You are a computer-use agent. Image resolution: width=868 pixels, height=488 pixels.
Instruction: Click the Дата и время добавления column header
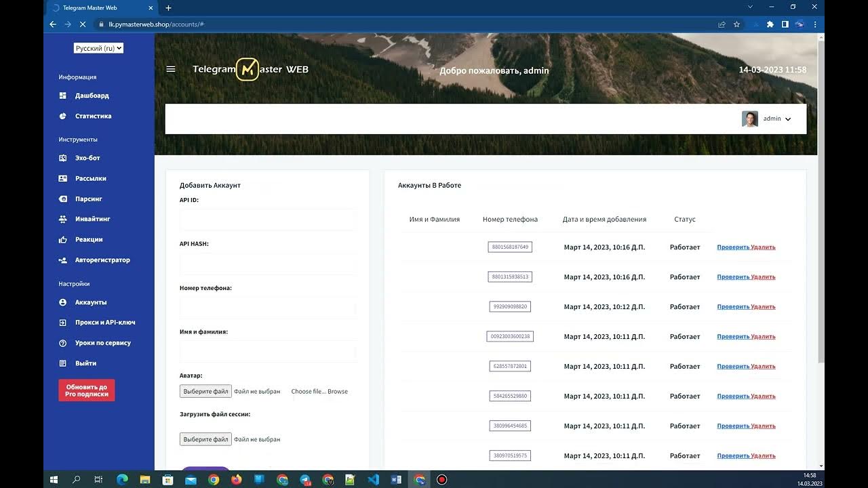click(604, 219)
